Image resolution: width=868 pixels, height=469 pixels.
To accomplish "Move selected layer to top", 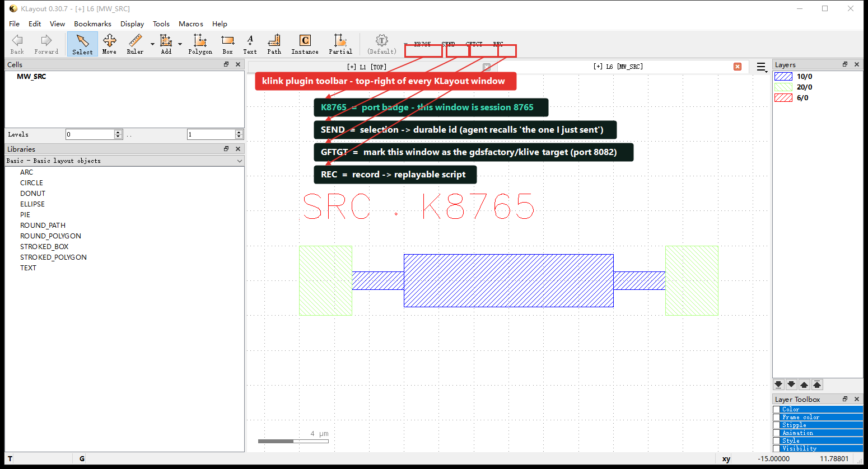I will (x=817, y=384).
